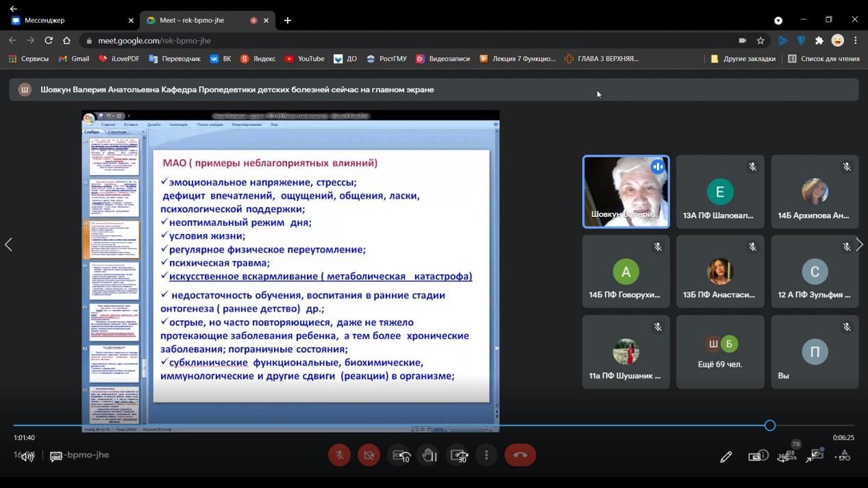Close the Мессенджер tab
Screen dimensions: 868x488
click(131, 21)
